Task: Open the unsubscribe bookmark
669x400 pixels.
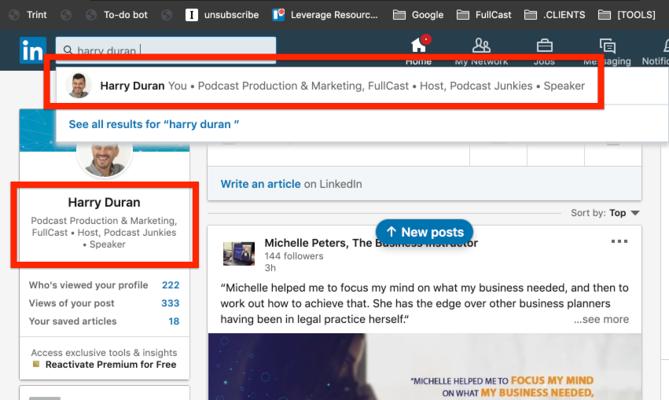Action: point(222,15)
